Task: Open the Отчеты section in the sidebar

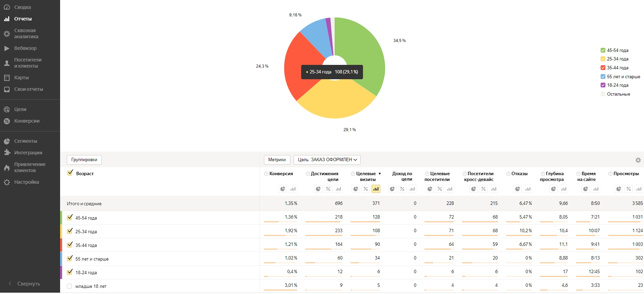Action: [23, 19]
